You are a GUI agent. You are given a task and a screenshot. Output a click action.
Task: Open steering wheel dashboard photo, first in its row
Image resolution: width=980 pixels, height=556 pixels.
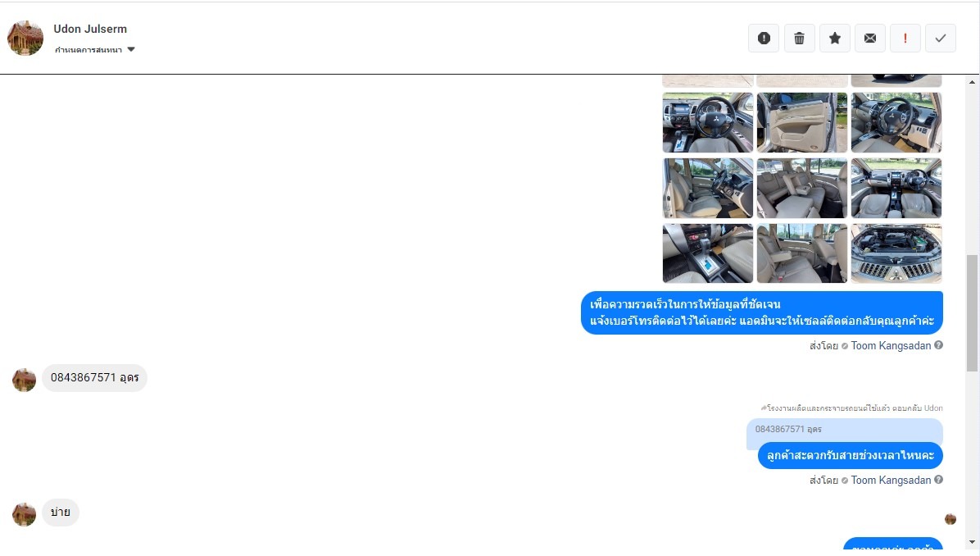click(x=707, y=122)
